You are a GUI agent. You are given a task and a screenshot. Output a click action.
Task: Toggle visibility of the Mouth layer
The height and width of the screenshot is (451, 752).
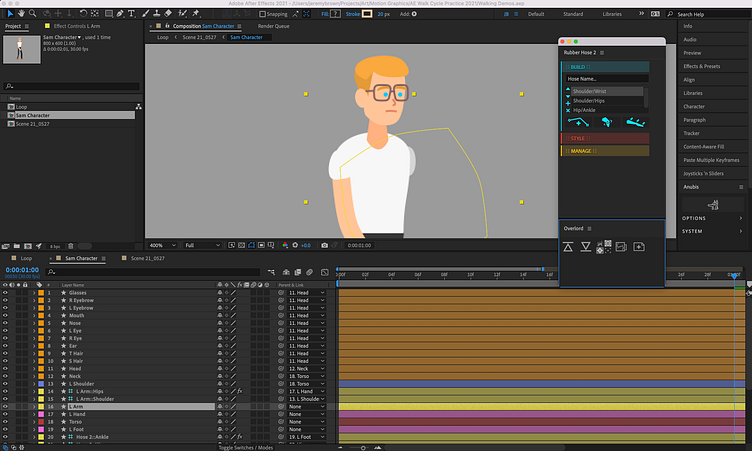point(5,316)
